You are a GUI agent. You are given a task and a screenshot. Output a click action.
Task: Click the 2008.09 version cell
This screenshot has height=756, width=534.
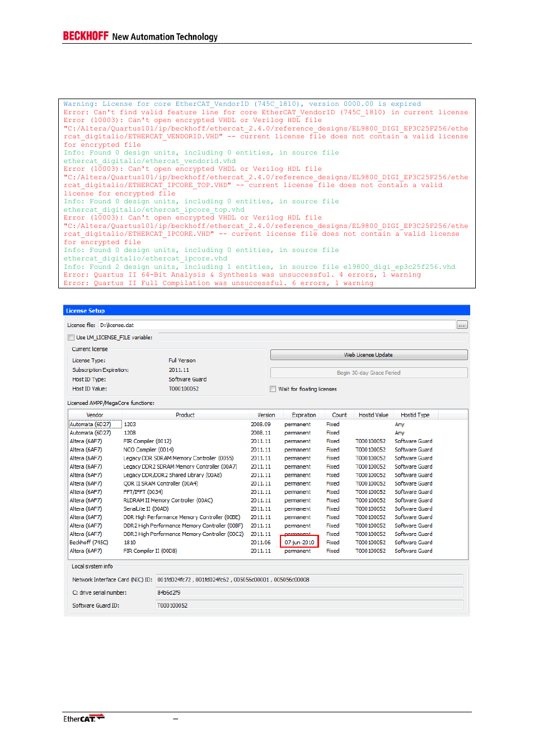coord(261,424)
